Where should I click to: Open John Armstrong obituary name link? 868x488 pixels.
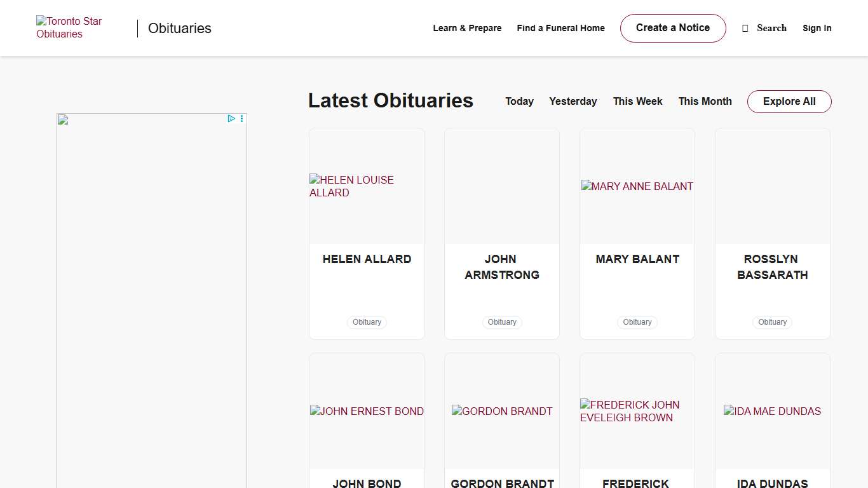click(x=501, y=267)
